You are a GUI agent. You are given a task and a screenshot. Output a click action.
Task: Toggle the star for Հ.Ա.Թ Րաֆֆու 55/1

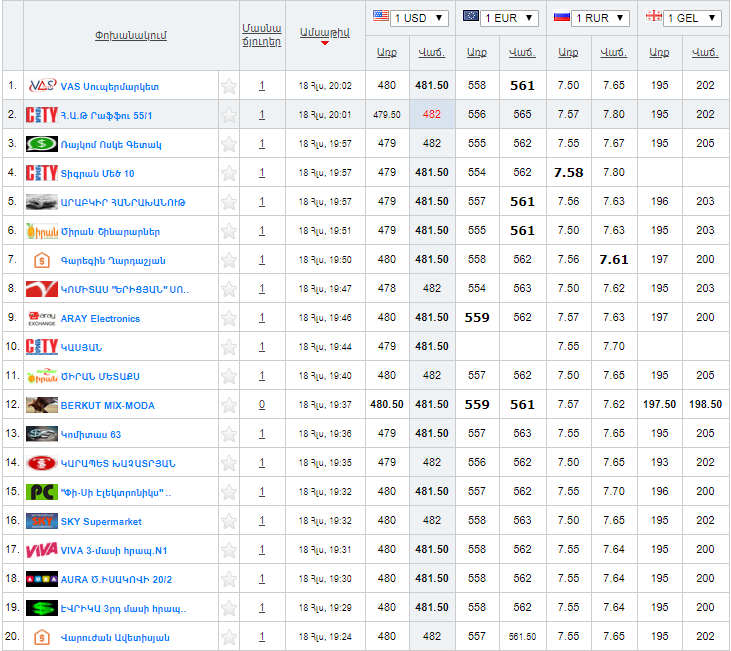[x=229, y=115]
